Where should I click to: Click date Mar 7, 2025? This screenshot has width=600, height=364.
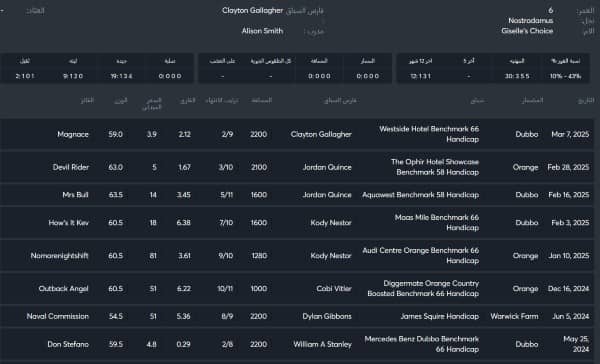(570, 134)
